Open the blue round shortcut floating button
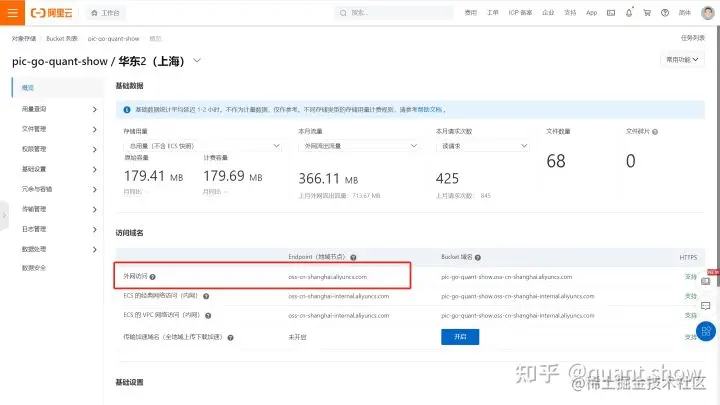The height and width of the screenshot is (405, 720). click(x=706, y=331)
